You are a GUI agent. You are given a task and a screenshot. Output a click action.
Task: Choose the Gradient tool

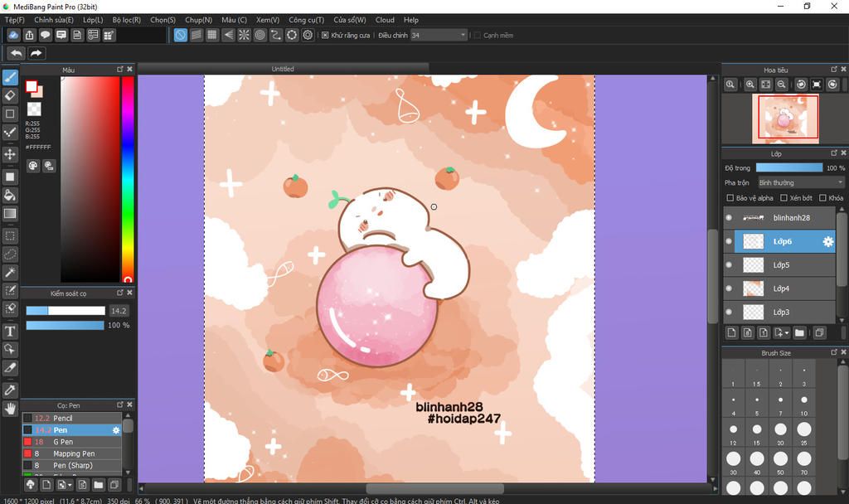click(10, 213)
